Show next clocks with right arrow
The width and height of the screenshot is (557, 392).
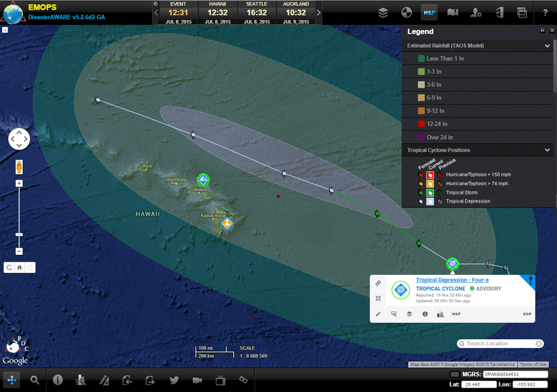319,13
